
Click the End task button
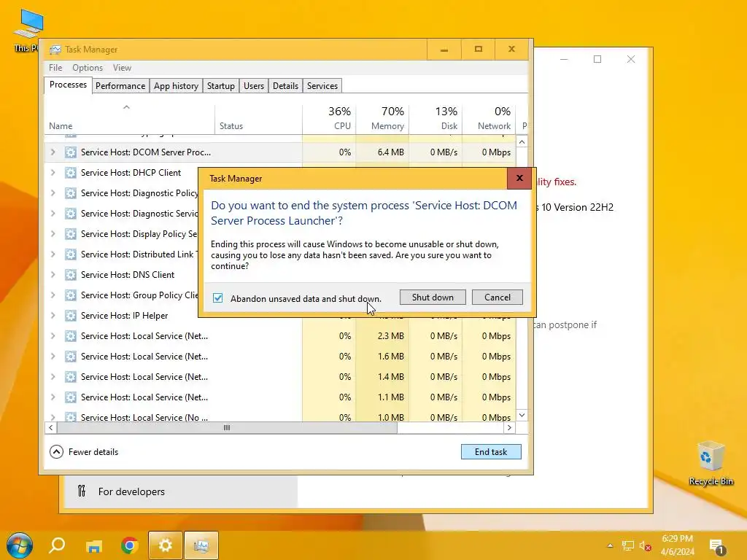point(491,452)
